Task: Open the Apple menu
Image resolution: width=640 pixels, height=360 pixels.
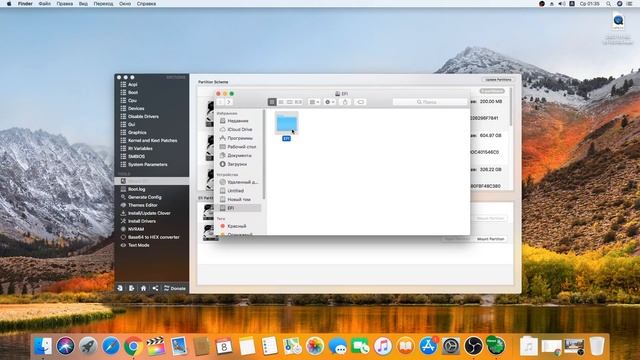Action: coord(9,4)
